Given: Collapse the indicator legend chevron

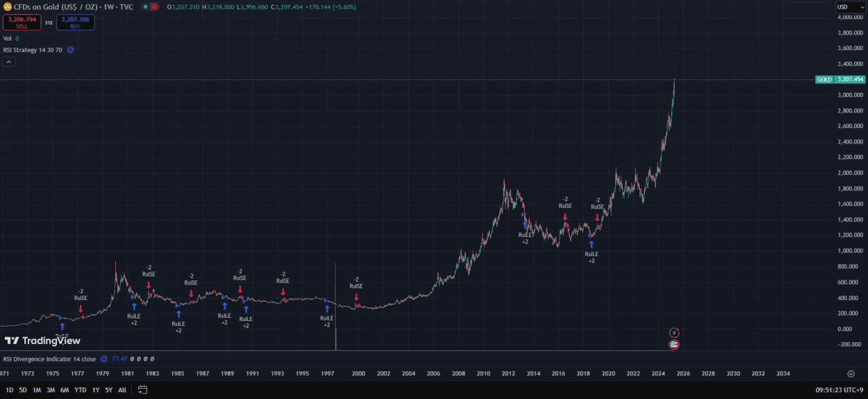Looking at the screenshot, I should click(x=9, y=62).
